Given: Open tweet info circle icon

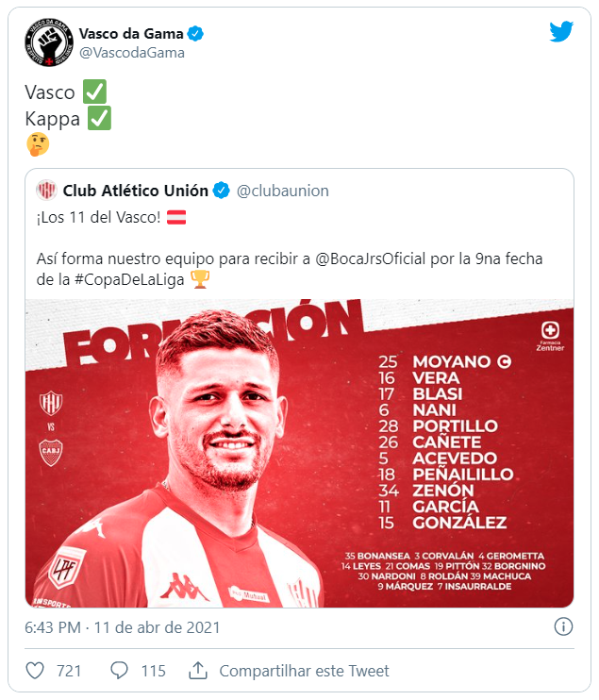Looking at the screenshot, I should coord(563,626).
